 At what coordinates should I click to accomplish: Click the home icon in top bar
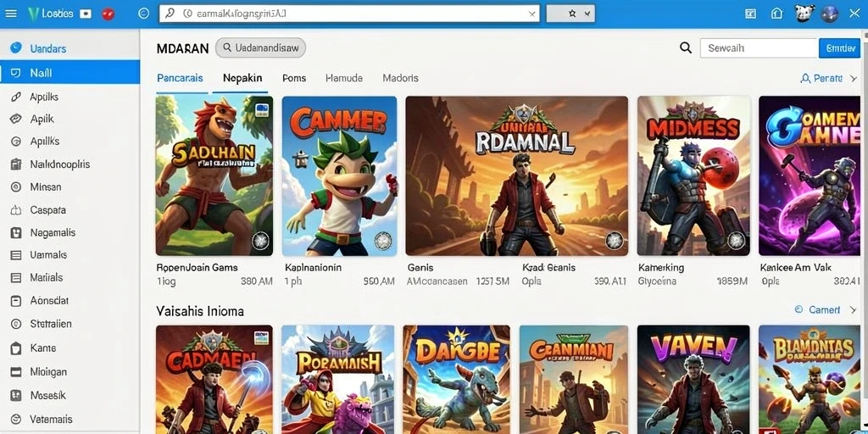point(778,14)
